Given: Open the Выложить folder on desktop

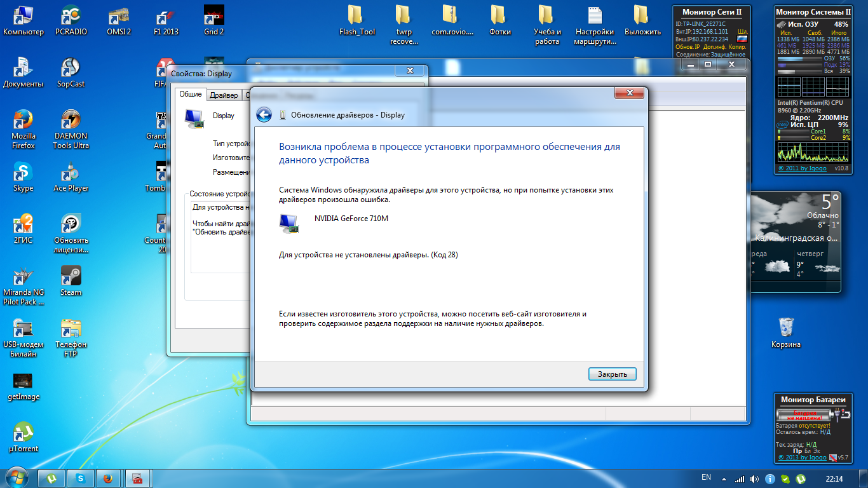Looking at the screenshot, I should [x=642, y=20].
